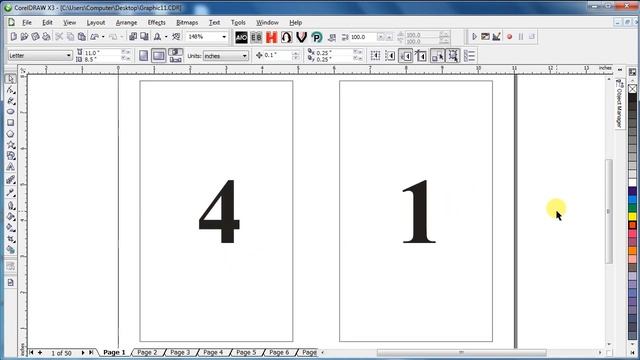Click the page width 11.0" field

102,53
